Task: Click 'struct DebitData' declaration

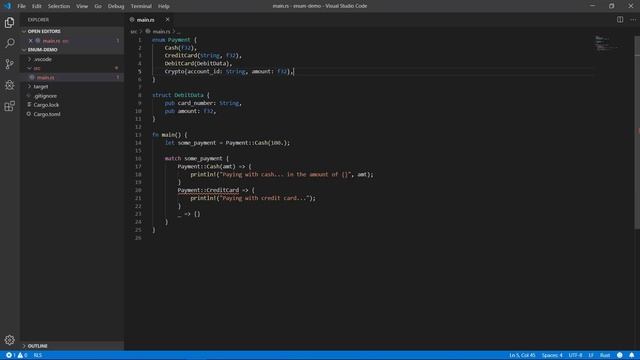Action: (181, 95)
